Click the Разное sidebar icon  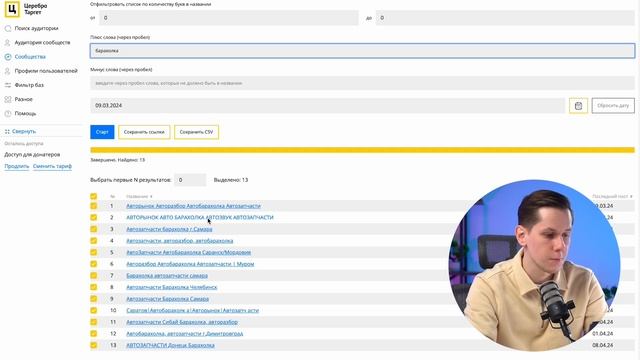click(8, 99)
